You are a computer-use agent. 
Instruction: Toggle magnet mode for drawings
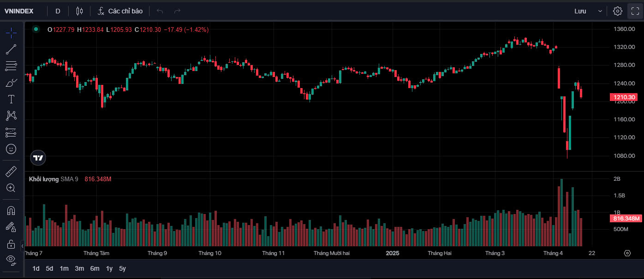click(x=11, y=211)
